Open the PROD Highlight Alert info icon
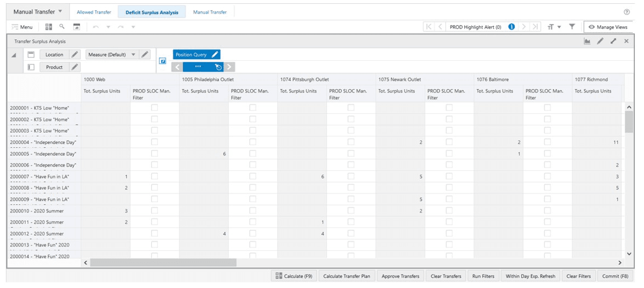This screenshot has width=644, height=288. coord(511,26)
